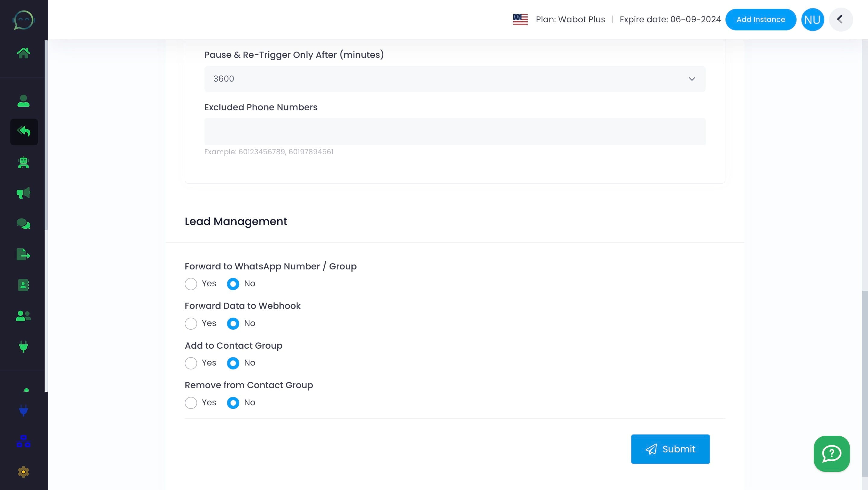Choose Yes for Add to Contact Group
The width and height of the screenshot is (868, 490).
point(191,363)
